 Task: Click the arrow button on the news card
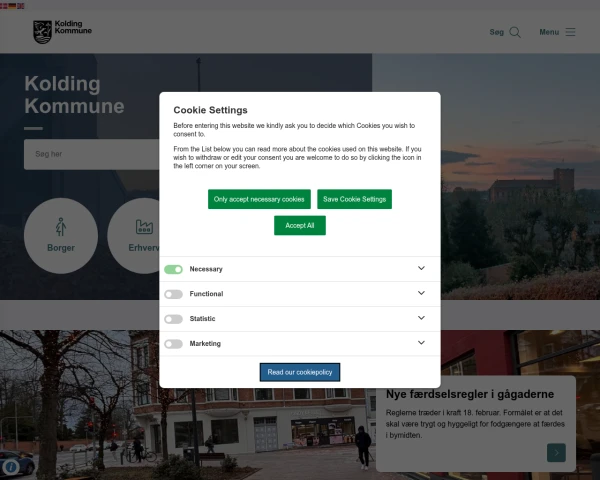[x=556, y=453]
